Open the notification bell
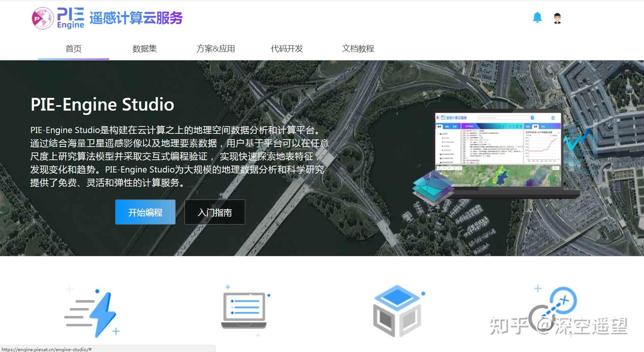The height and width of the screenshot is (352, 644). pyautogui.click(x=537, y=17)
